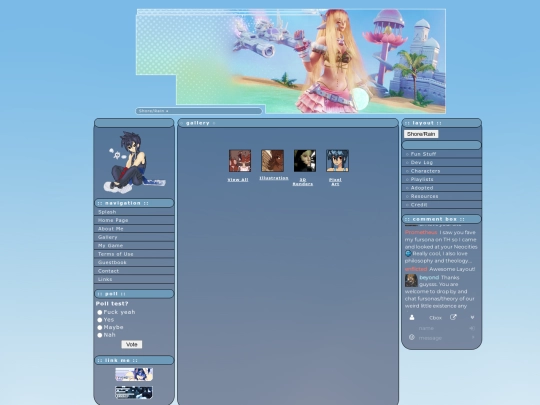Screen dimensions: 540x405
Task: Click username 'beyond' in comment box
Action: [x=429, y=277]
